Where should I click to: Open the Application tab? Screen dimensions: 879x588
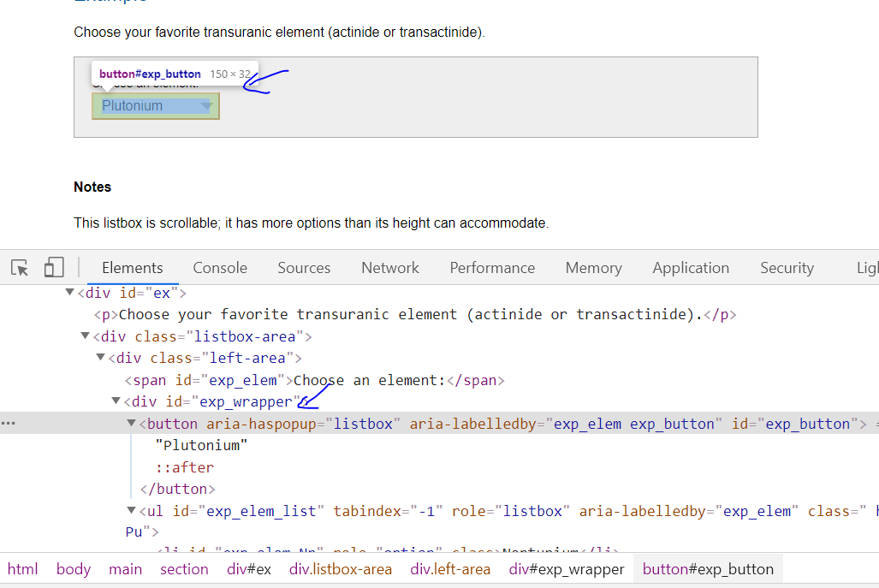click(x=691, y=268)
